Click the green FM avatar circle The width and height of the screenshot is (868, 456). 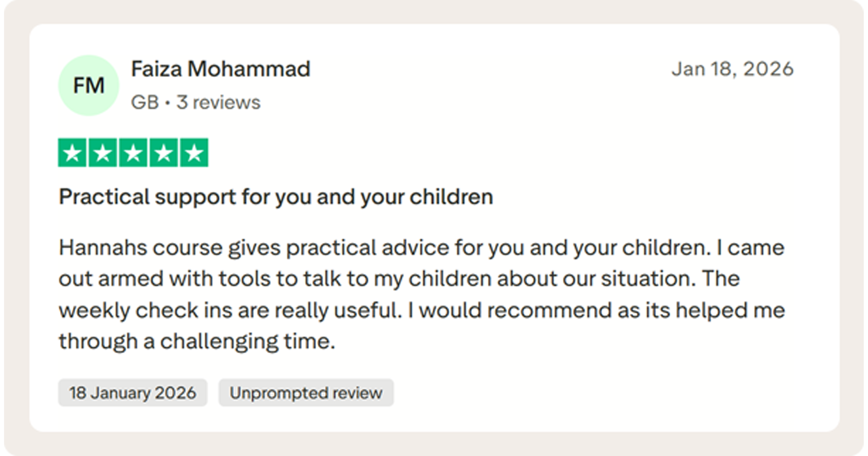pos(88,85)
